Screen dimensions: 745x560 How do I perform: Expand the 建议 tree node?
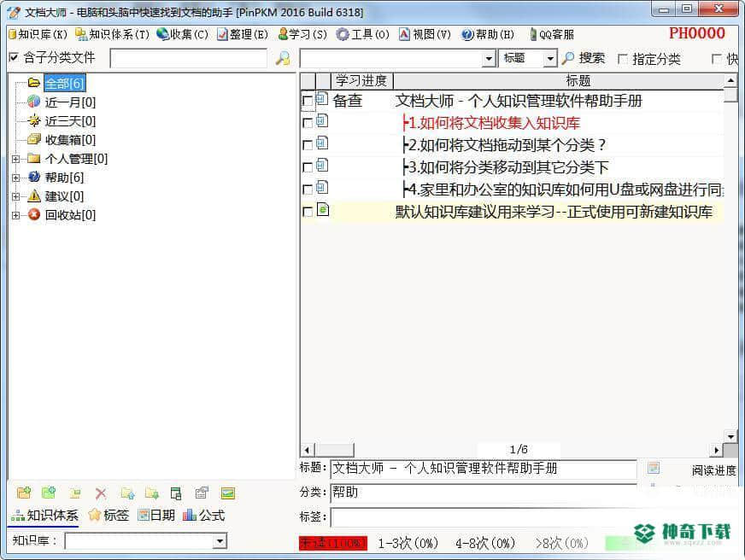click(15, 196)
